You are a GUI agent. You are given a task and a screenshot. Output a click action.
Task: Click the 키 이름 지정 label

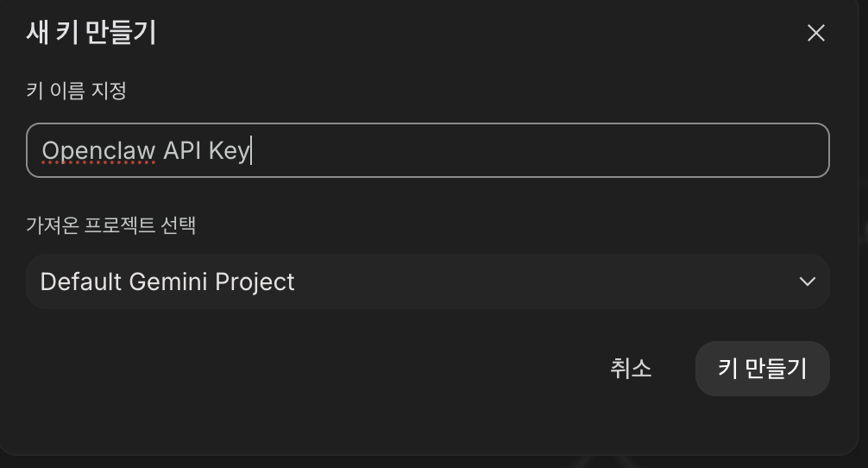pos(77,90)
